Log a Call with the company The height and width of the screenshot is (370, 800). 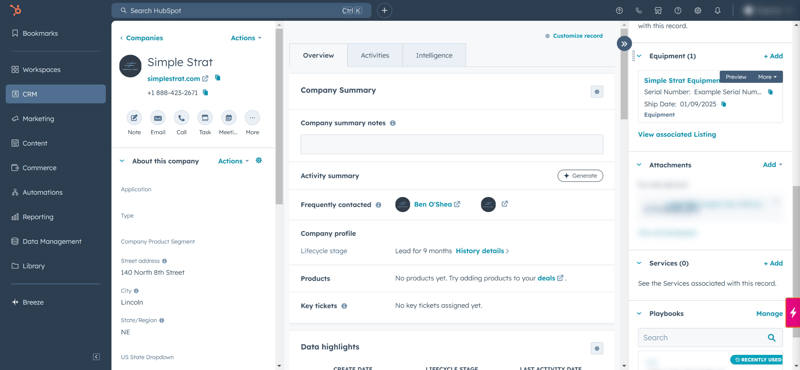tap(182, 118)
